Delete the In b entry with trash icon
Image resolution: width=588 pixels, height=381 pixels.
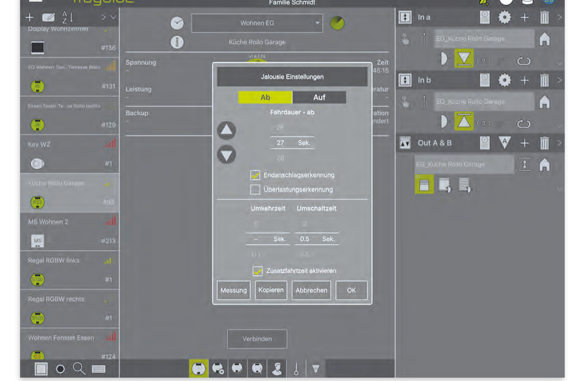click(544, 80)
